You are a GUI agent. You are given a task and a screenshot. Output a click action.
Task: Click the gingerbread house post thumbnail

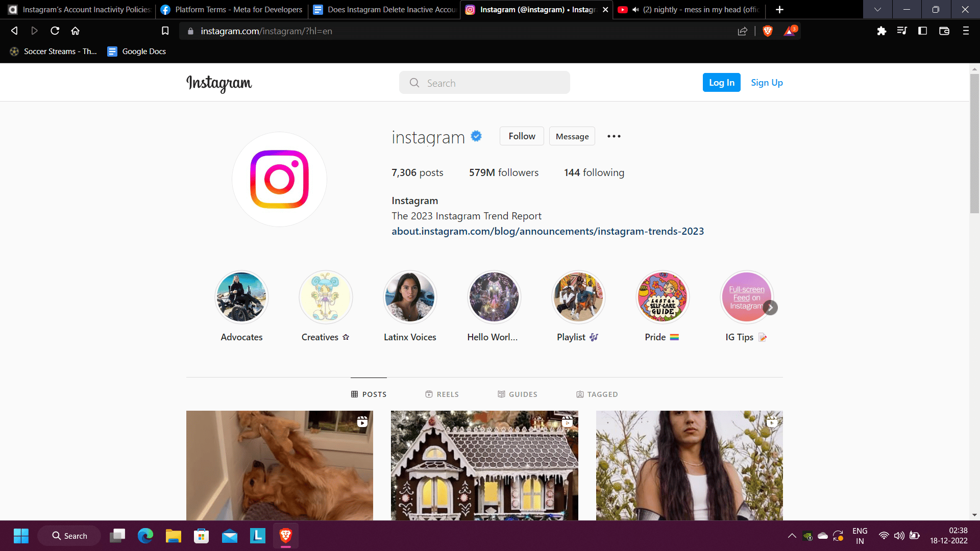tap(483, 466)
